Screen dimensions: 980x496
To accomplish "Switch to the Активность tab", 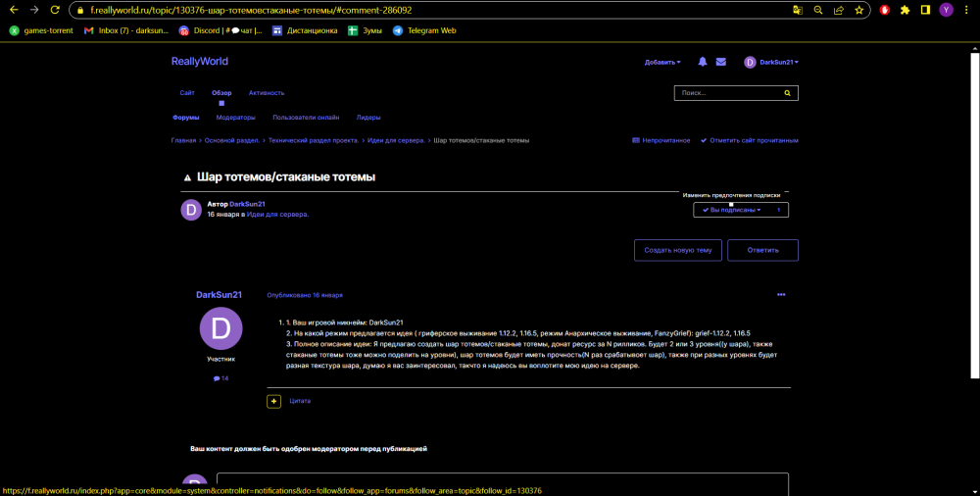I will coord(267,92).
